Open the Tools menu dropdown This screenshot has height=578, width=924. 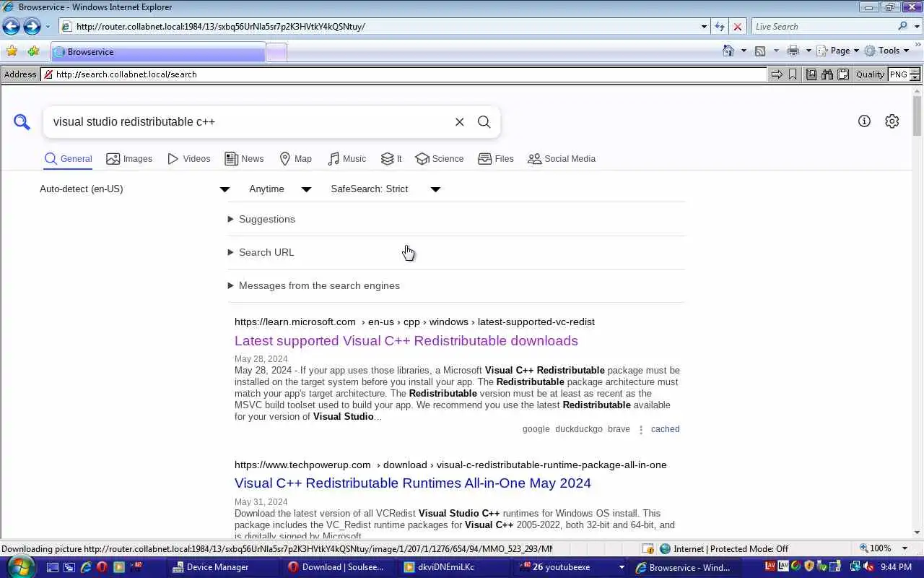[886, 51]
